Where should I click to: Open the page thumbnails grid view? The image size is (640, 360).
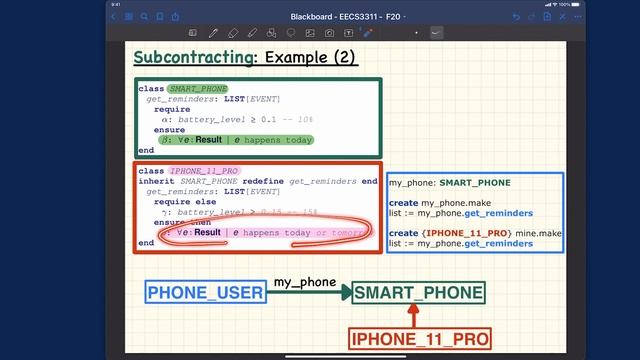(129, 17)
